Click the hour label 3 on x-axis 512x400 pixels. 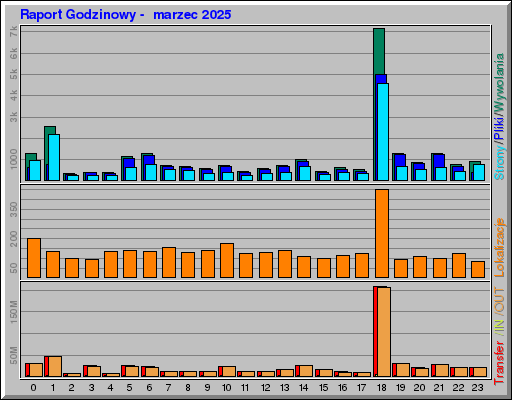point(91,388)
